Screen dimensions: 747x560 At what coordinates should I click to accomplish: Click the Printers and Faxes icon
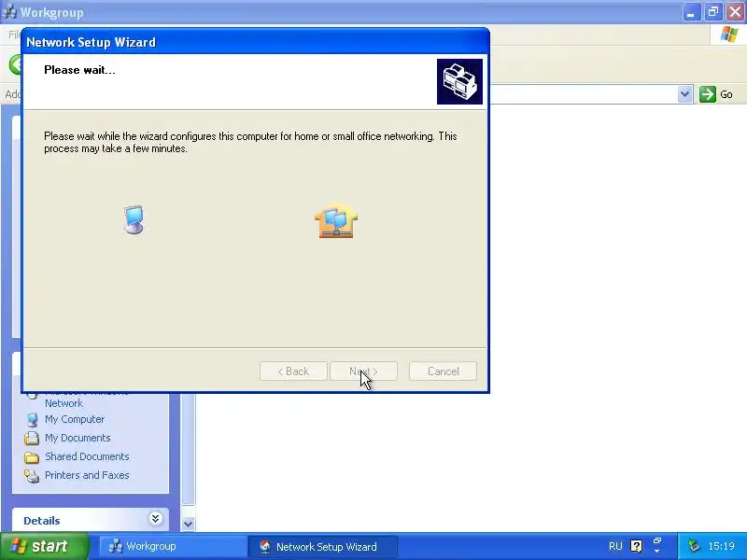tap(32, 476)
